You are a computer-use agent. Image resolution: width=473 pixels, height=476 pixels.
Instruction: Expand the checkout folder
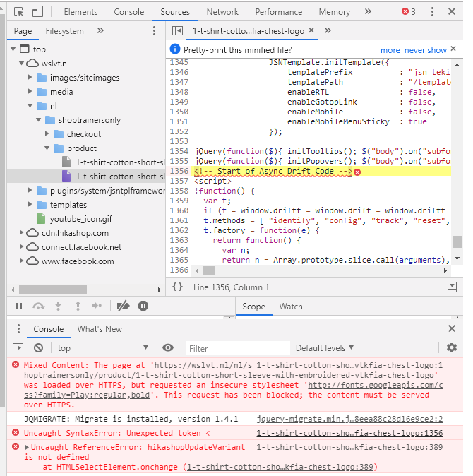(x=47, y=133)
